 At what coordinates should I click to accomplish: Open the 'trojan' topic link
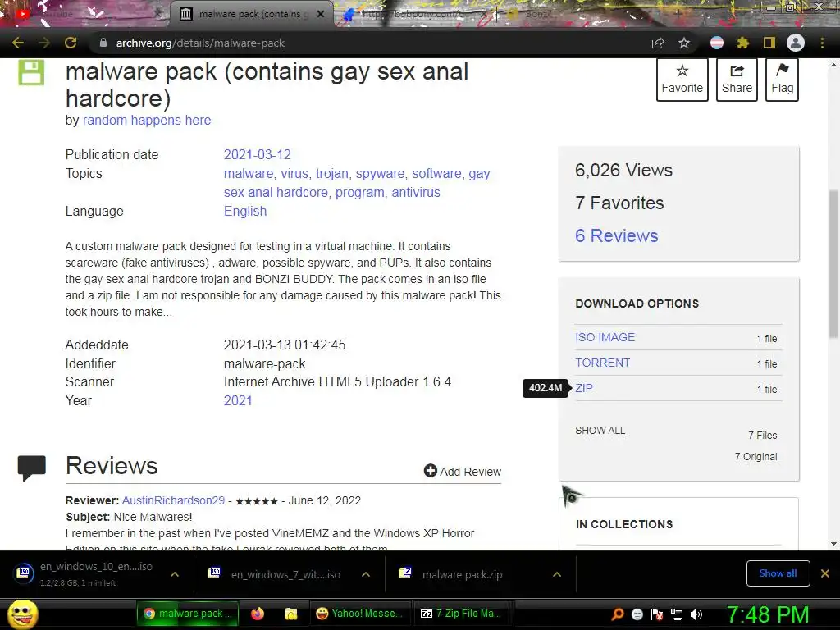pos(332,174)
